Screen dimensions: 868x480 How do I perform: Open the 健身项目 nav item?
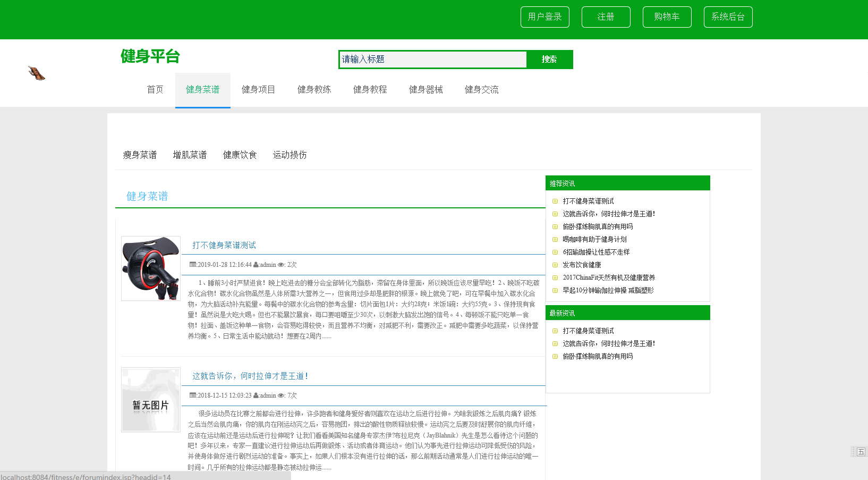click(x=259, y=89)
